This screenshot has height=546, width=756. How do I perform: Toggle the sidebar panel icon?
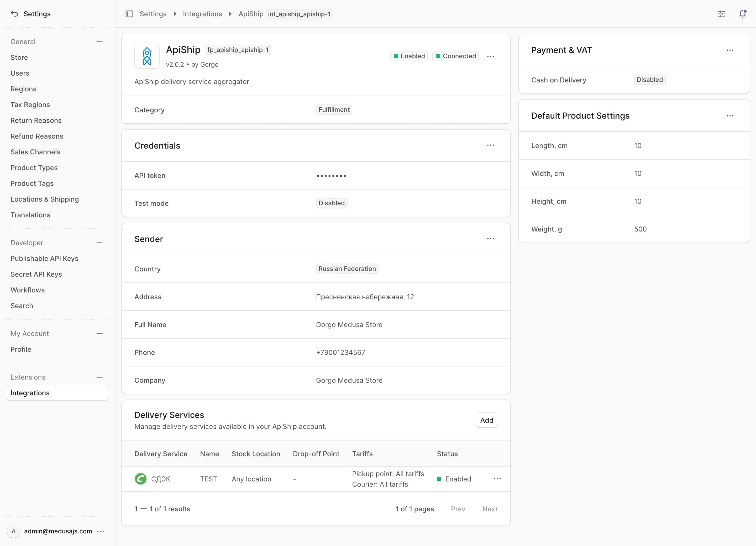pos(129,14)
